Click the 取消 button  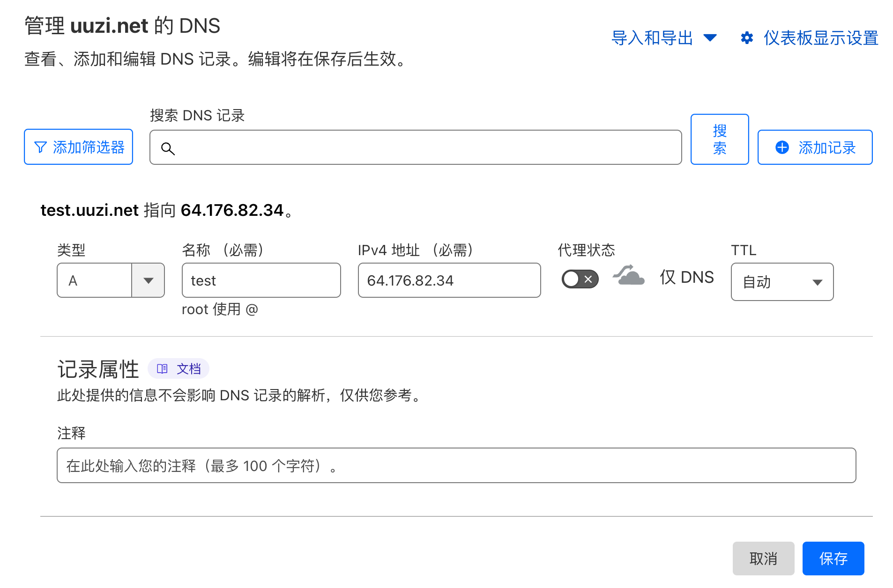[x=763, y=559]
